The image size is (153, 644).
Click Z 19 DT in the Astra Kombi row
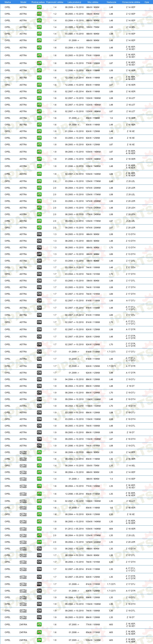pos(131,617)
